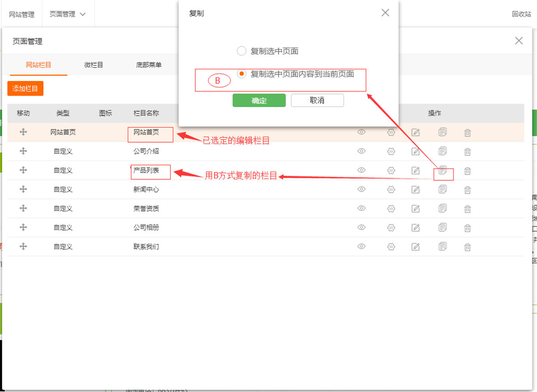
Task: Toggle visibility eye for 公司介绍 row
Action: 362,151
